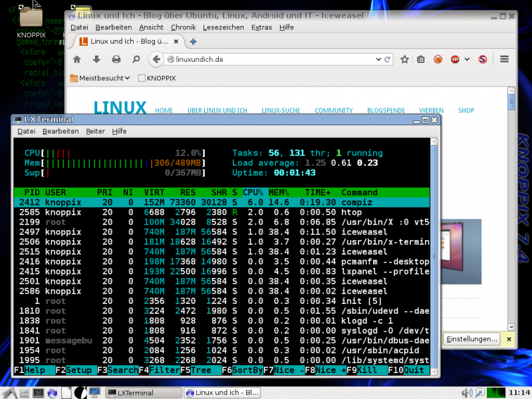Click the browser Back arrow button
The height and width of the screenshot is (399, 532).
[x=156, y=59]
